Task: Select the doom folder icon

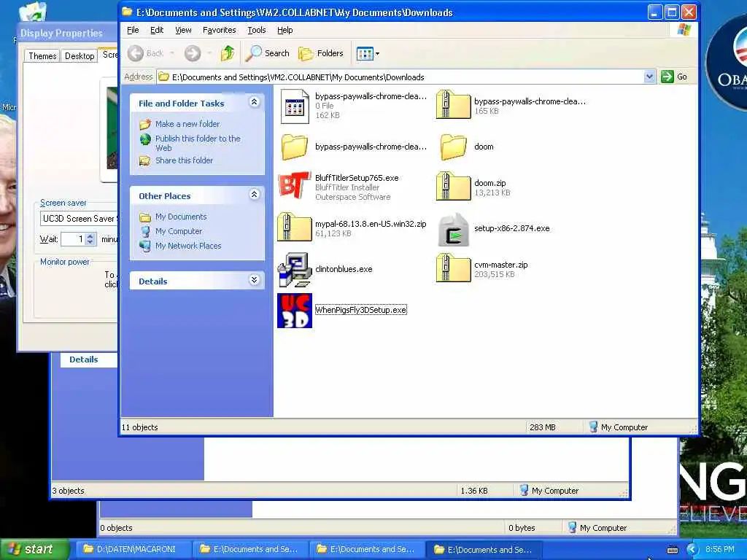Action: coord(453,147)
